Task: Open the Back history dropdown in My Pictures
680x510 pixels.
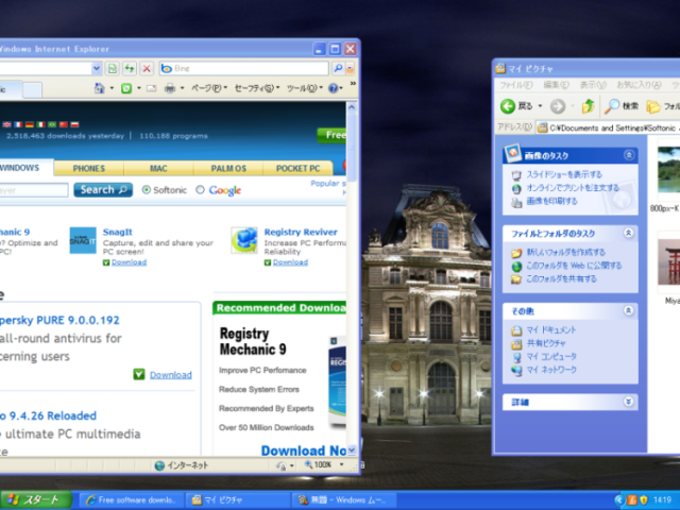Action: (540, 106)
